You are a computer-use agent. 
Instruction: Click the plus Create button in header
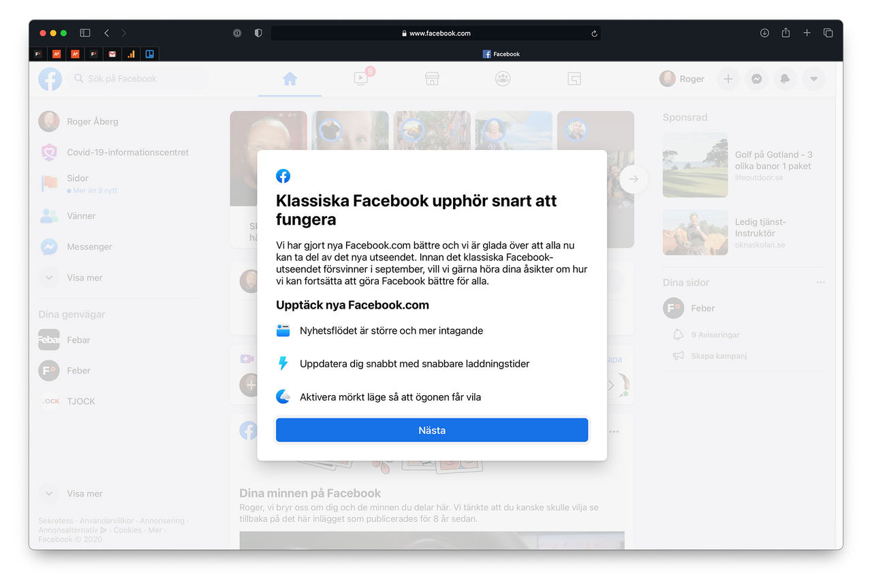coord(728,79)
